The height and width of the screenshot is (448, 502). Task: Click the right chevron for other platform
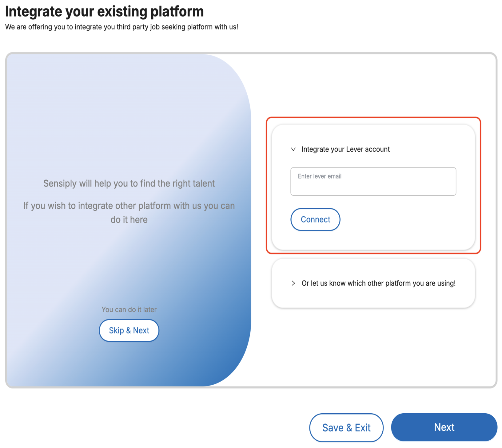(x=293, y=283)
